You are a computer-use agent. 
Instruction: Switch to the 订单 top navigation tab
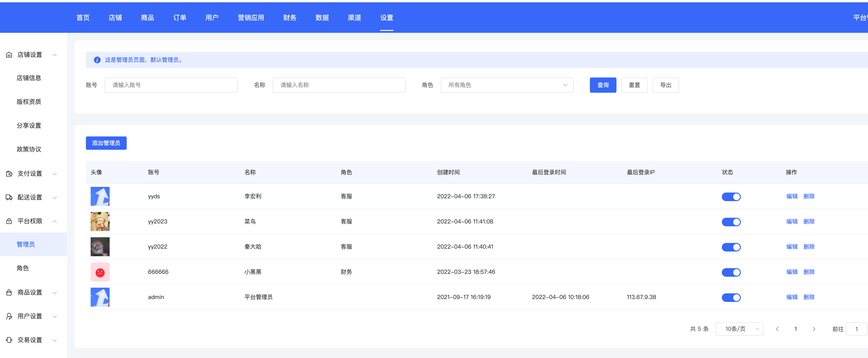pyautogui.click(x=180, y=18)
